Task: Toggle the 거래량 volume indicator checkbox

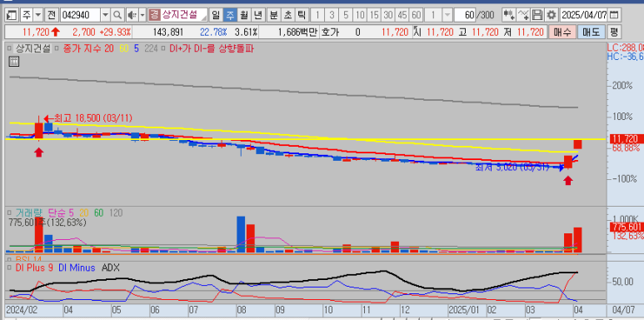Action: point(9,212)
